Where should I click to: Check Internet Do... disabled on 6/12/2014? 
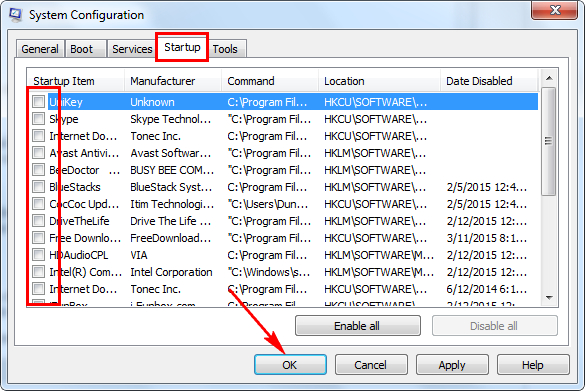38,289
